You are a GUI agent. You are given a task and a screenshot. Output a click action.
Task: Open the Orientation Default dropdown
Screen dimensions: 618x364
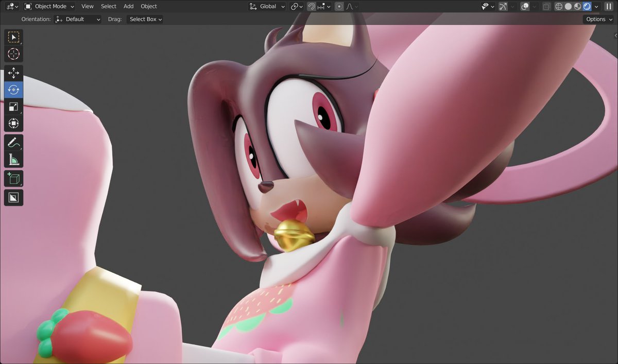click(78, 19)
